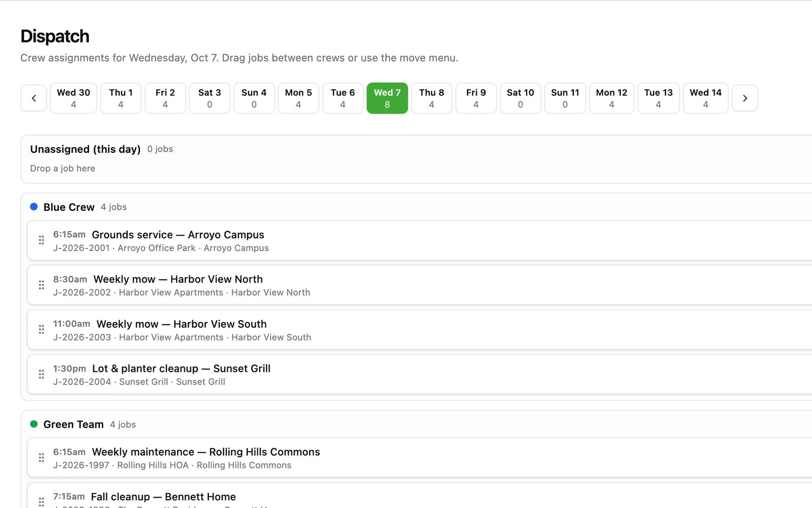
Task: Click job ID J-2026-1997 line
Action: (x=172, y=465)
